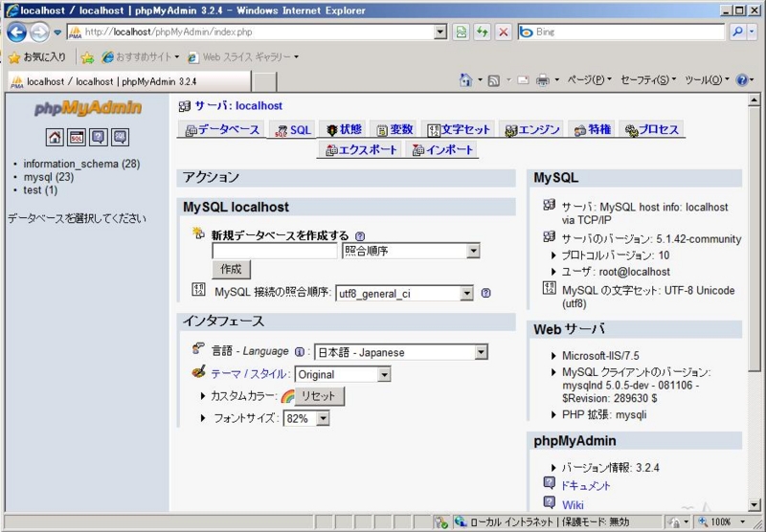Click the info icon beside Language label
The height and width of the screenshot is (532, 766).
(x=300, y=352)
